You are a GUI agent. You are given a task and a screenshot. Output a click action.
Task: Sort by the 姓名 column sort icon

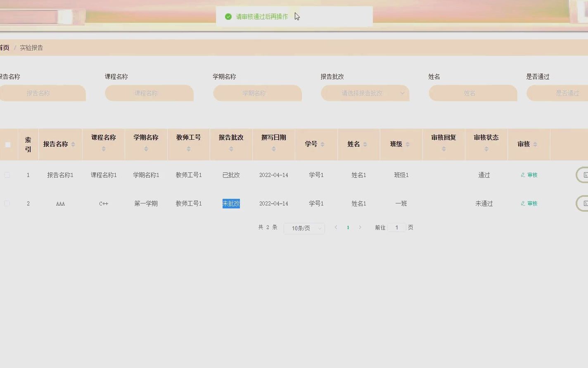(x=365, y=144)
